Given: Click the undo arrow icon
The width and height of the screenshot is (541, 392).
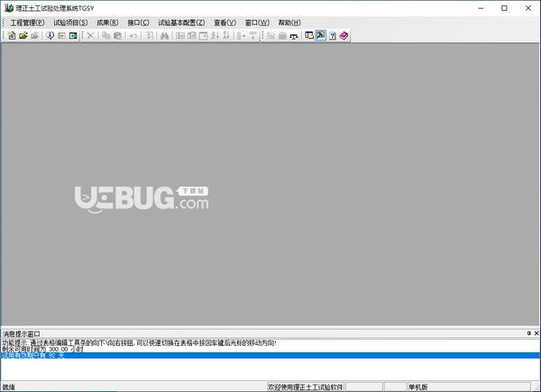Looking at the screenshot, I should click(133, 35).
